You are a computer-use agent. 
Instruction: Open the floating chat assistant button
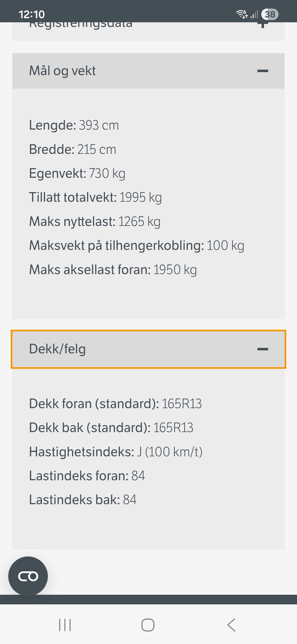coord(28,576)
